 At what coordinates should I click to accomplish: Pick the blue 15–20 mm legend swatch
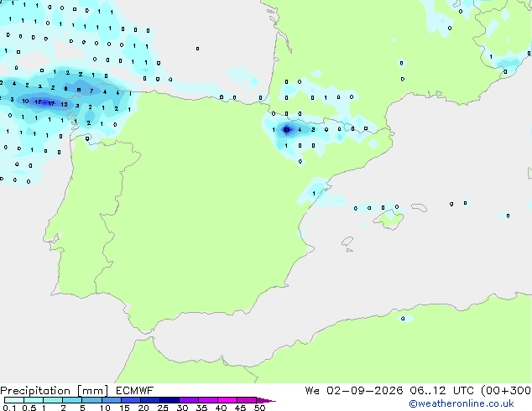pos(131,400)
